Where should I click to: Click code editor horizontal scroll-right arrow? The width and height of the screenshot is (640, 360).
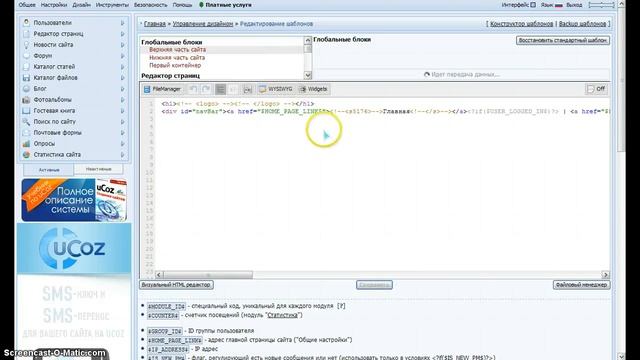[x=605, y=275]
